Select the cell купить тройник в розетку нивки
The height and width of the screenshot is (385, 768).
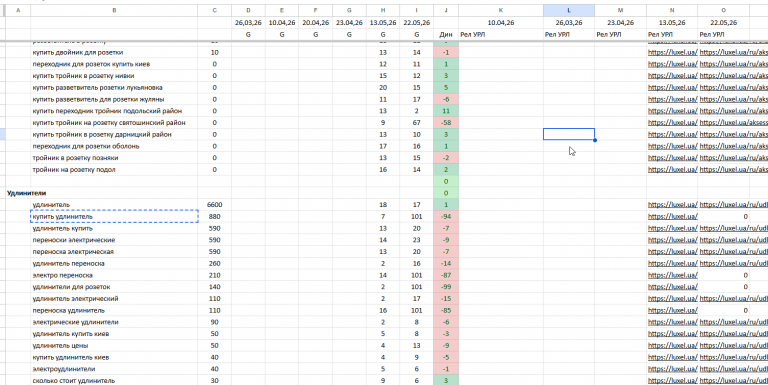point(114,76)
